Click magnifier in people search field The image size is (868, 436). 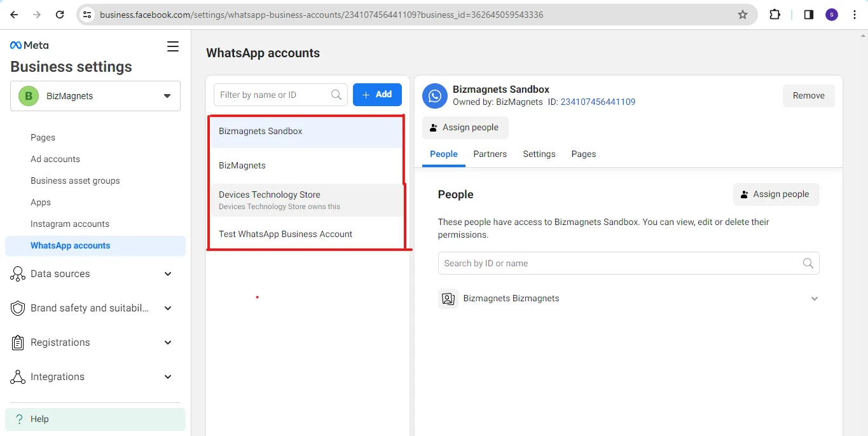808,263
